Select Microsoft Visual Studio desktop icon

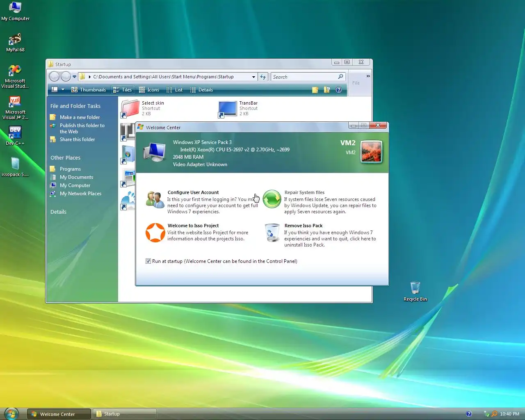[15, 77]
